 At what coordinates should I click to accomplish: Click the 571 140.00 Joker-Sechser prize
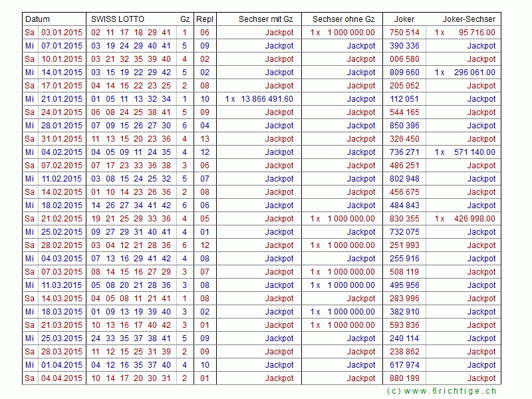pos(473,152)
